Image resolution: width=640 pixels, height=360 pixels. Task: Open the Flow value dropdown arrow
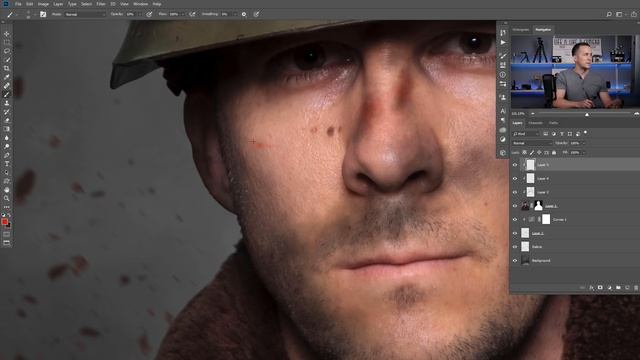tap(182, 14)
